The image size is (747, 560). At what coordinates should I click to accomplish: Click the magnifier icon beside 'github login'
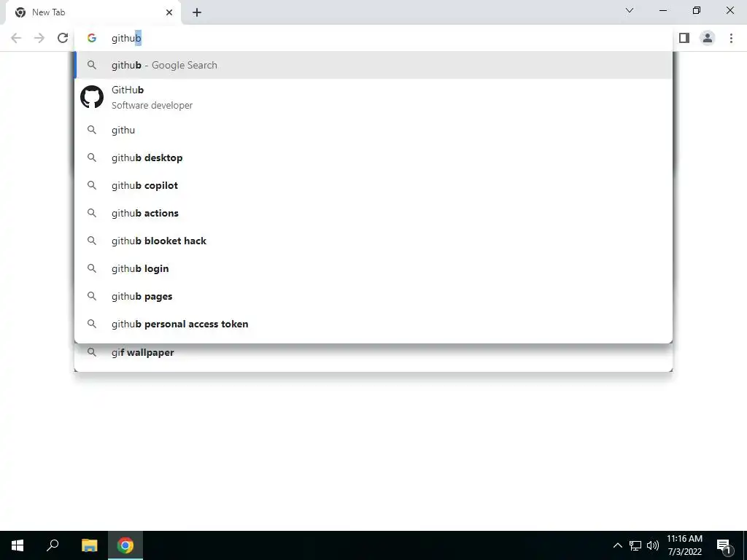[x=92, y=268]
